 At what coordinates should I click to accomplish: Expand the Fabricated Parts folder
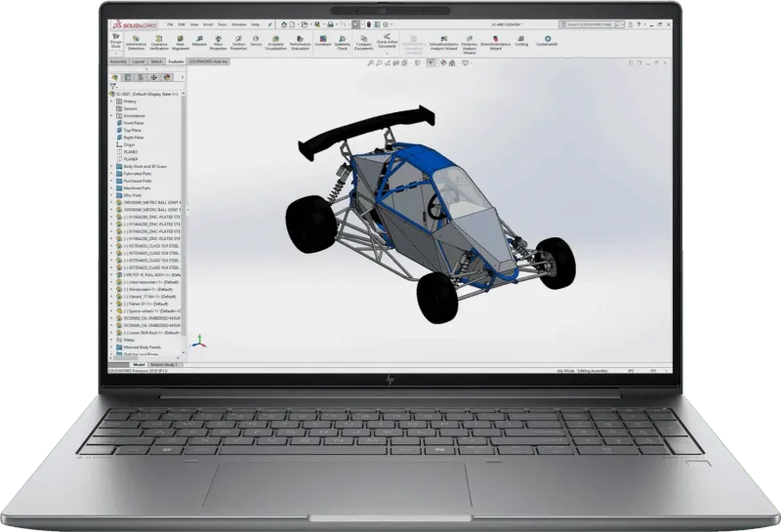pyautogui.click(x=111, y=174)
